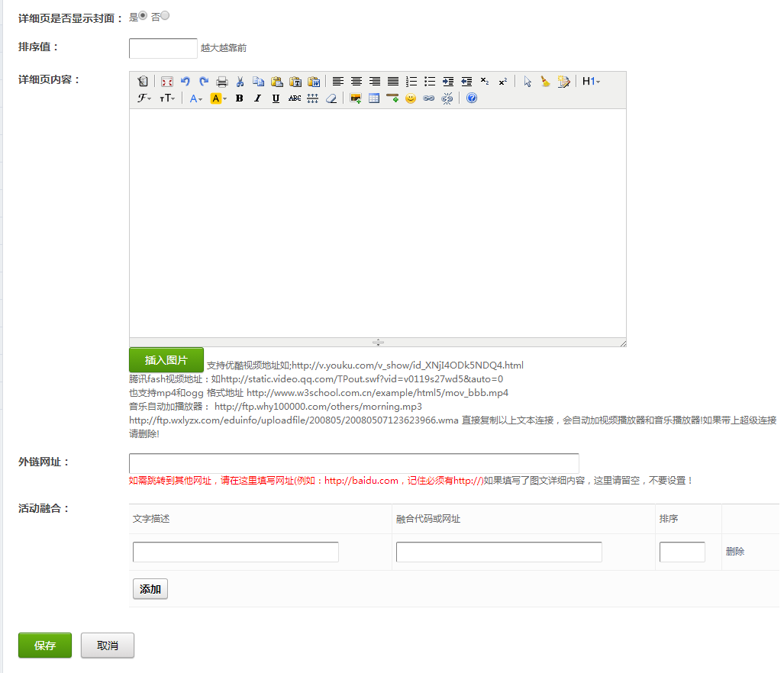The height and width of the screenshot is (673, 784).
Task: Click the insert table icon
Action: (x=374, y=98)
